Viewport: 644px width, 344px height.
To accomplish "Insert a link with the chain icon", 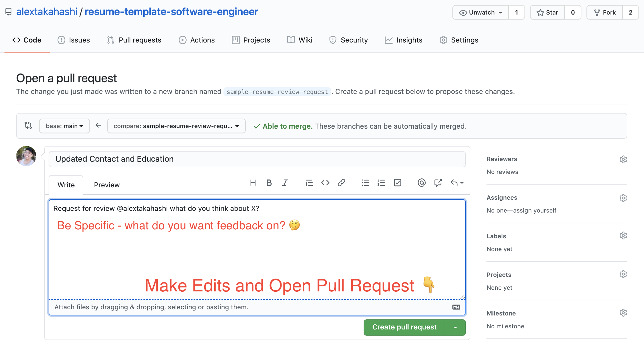I will click(x=341, y=183).
